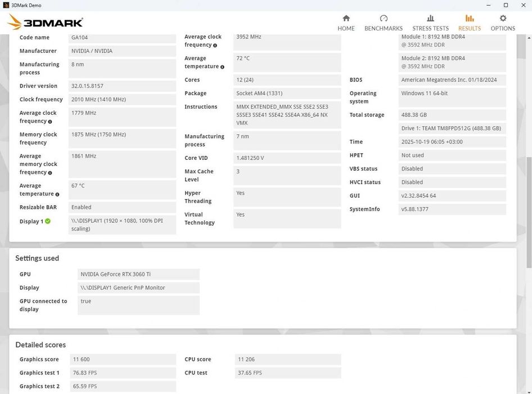
Task: Open the OPTIONS tab
Action: point(503,23)
